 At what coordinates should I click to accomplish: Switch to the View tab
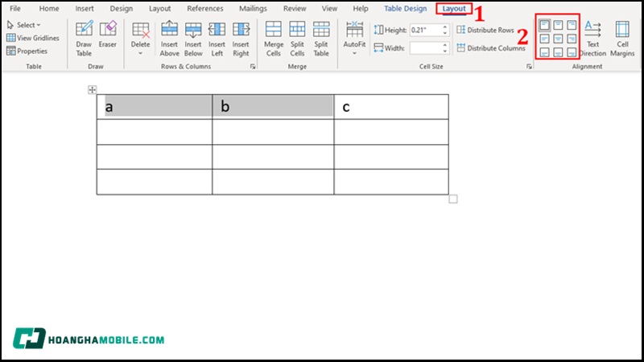point(329,8)
